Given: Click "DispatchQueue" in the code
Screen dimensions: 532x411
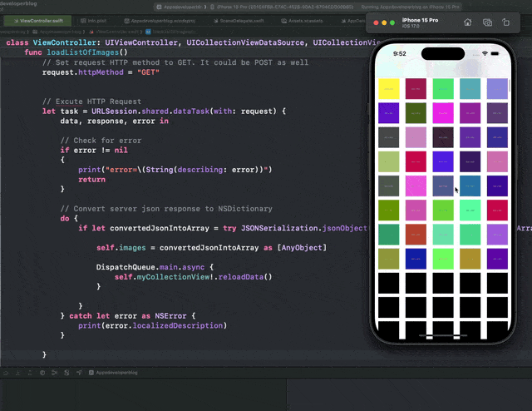Looking at the screenshot, I should [126, 267].
